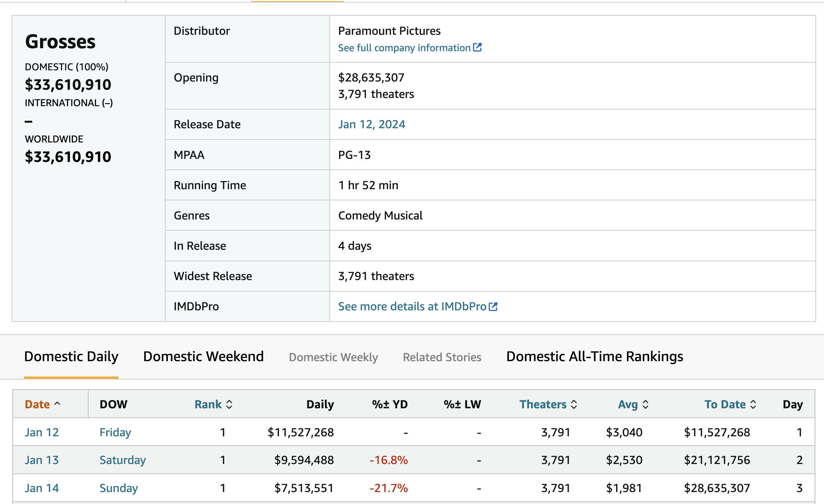Open Jan 13 daily chart link
This screenshot has height=504, width=824.
(x=42, y=460)
